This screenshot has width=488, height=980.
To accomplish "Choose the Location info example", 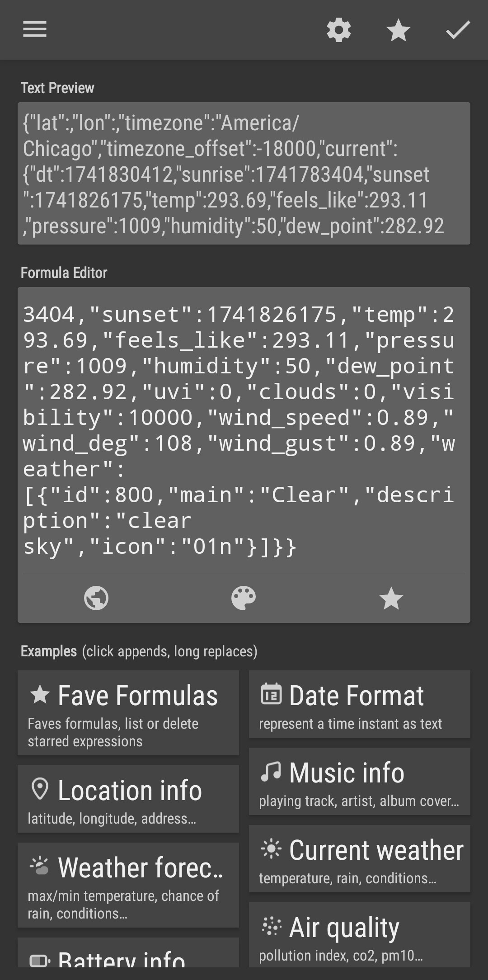I will click(x=128, y=799).
